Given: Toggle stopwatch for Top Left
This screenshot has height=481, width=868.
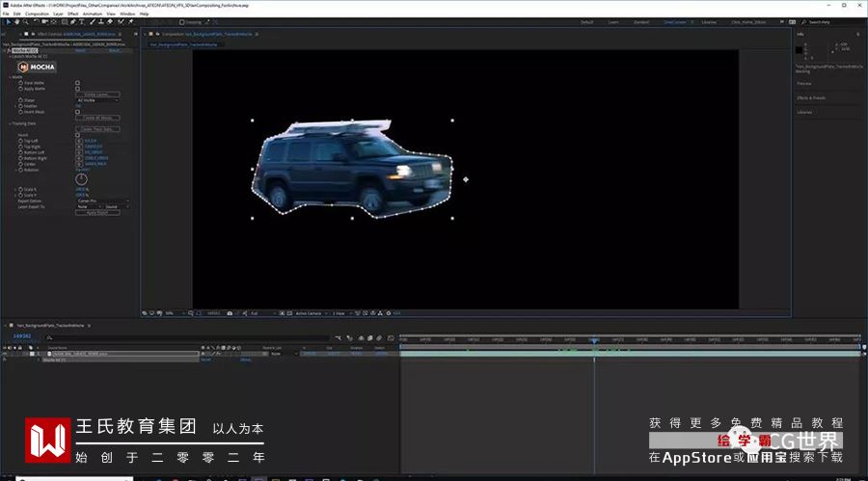Looking at the screenshot, I should (x=20, y=141).
